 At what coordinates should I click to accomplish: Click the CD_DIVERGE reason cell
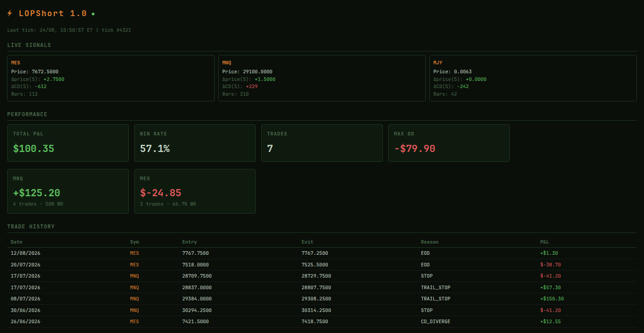click(436, 321)
